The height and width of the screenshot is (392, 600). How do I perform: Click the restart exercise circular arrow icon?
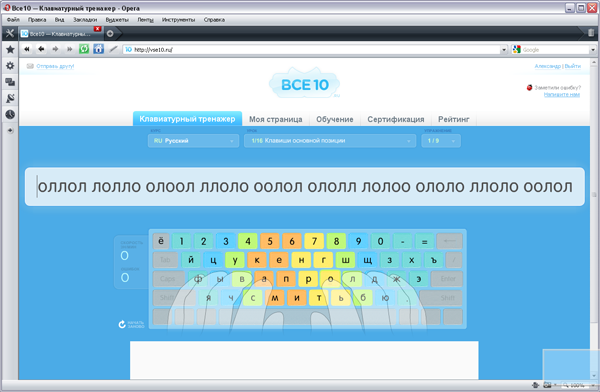pyautogui.click(x=122, y=324)
